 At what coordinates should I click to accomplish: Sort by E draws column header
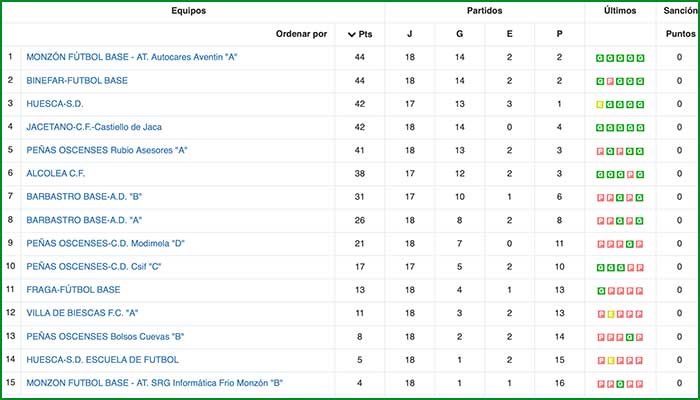509,34
